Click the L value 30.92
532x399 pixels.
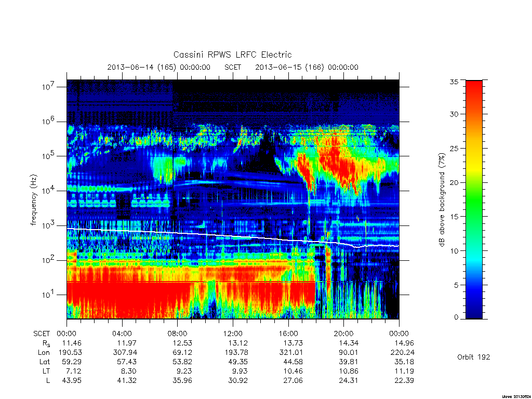click(x=238, y=380)
